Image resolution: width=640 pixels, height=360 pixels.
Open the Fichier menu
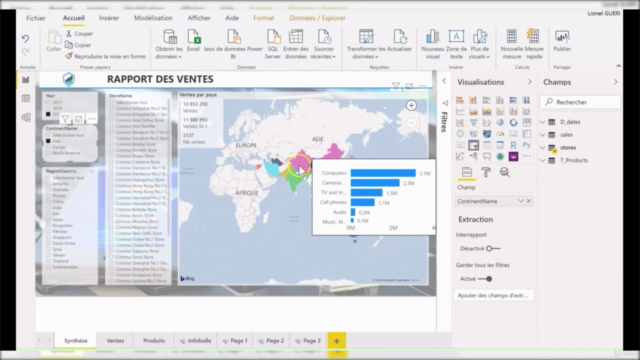point(36,18)
